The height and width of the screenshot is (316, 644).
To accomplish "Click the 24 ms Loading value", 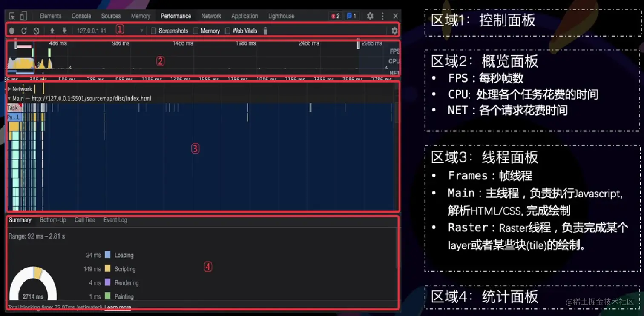I will point(93,255).
